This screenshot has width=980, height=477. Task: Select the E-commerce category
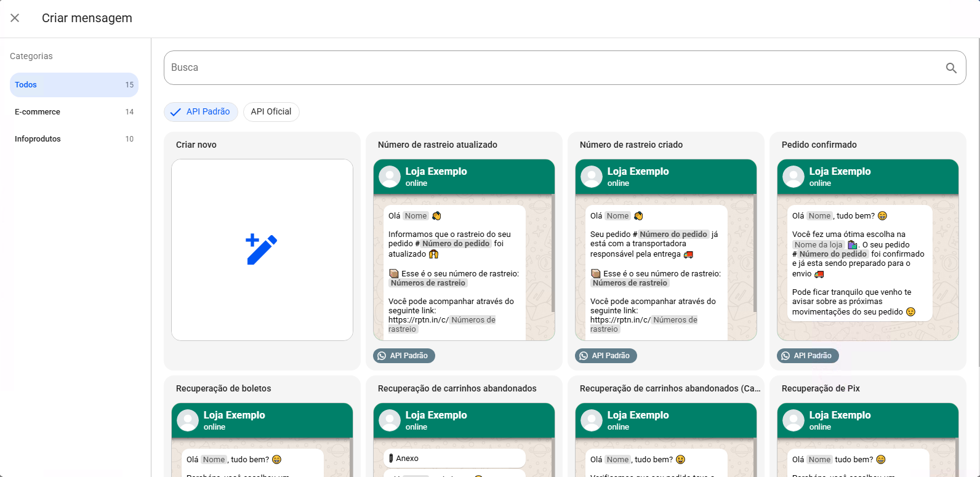(x=74, y=112)
